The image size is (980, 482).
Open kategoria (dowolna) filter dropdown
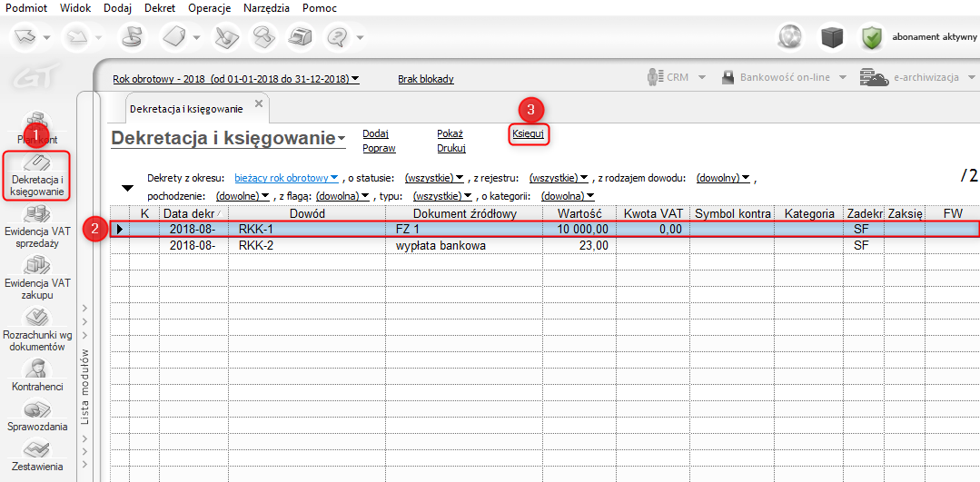click(x=568, y=195)
